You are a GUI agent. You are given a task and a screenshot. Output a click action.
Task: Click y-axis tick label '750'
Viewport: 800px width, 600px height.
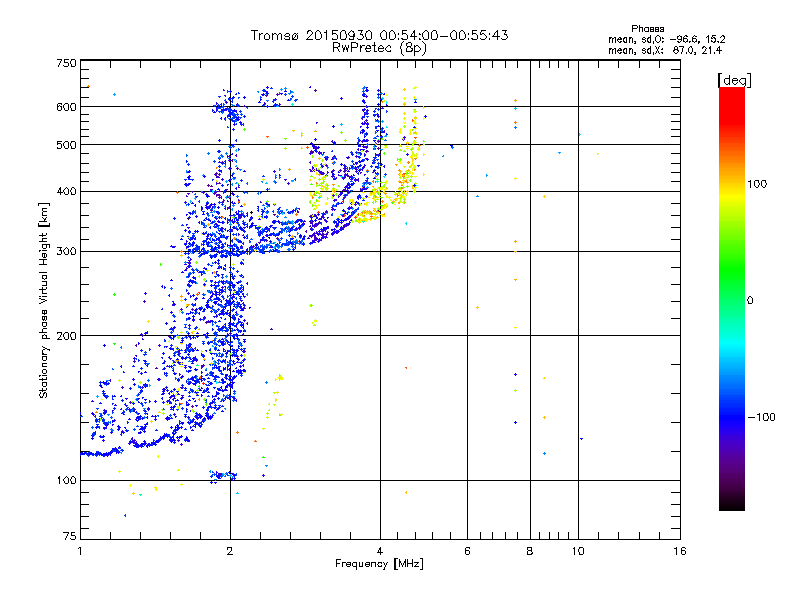[x=66, y=63]
